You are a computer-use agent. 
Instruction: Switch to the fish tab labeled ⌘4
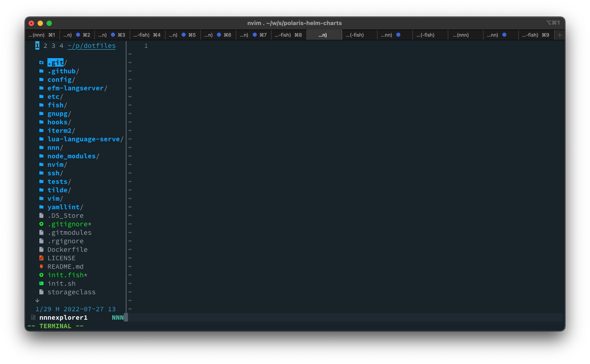pyautogui.click(x=148, y=34)
